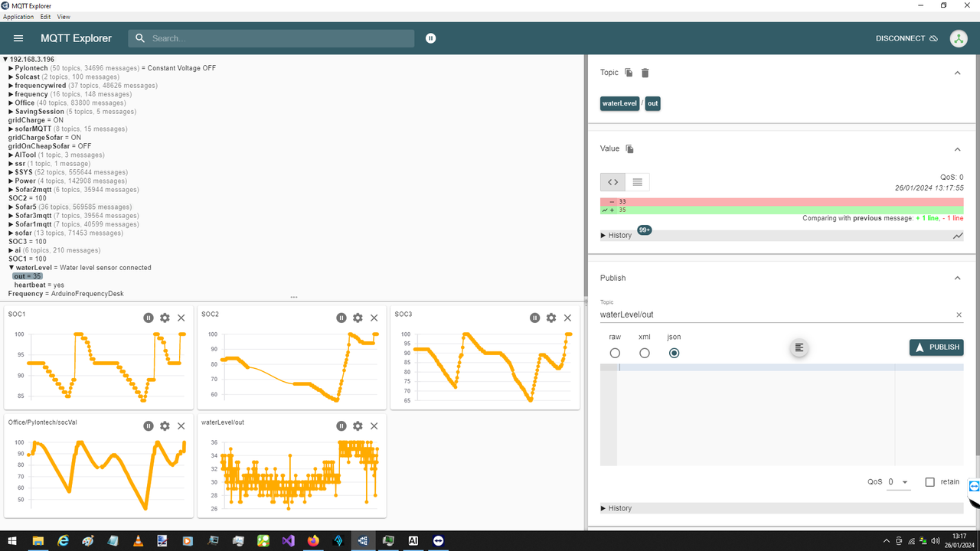This screenshot has width=980, height=551.
Task: Remove the waterLevel/out chart
Action: (x=374, y=425)
